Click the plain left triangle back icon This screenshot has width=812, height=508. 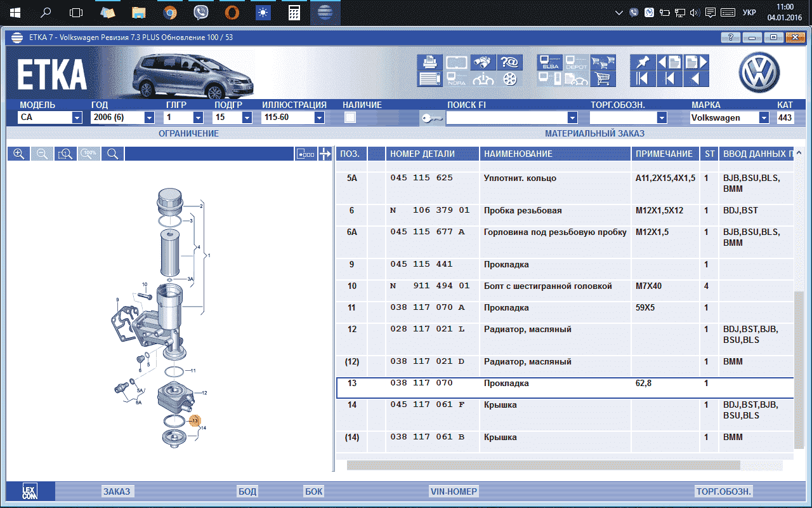pyautogui.click(x=696, y=79)
